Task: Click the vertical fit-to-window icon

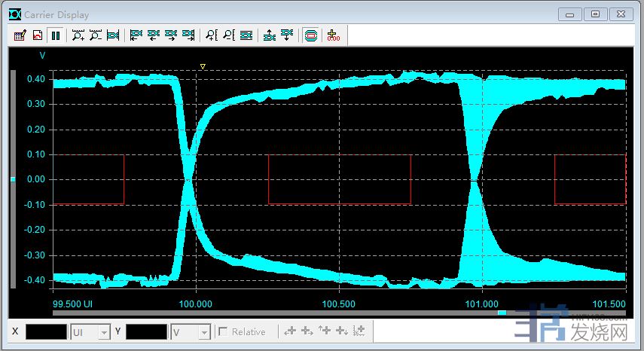Action: (x=246, y=35)
